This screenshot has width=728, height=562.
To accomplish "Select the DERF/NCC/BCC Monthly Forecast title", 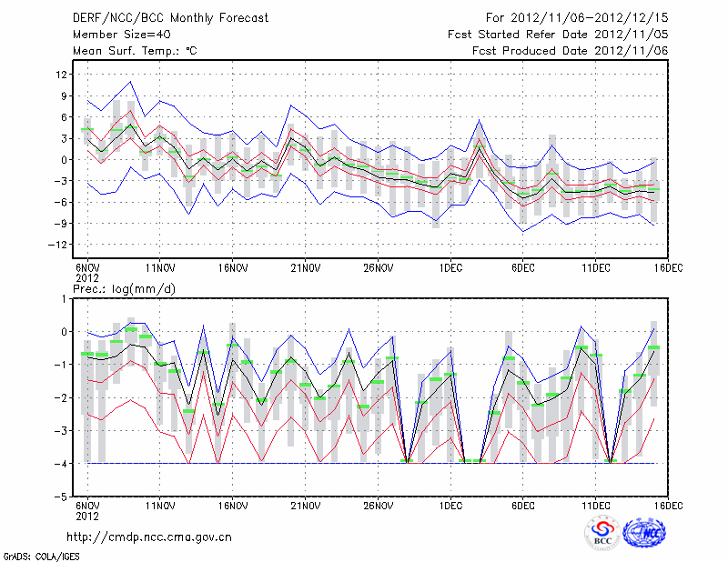I will tap(169, 17).
